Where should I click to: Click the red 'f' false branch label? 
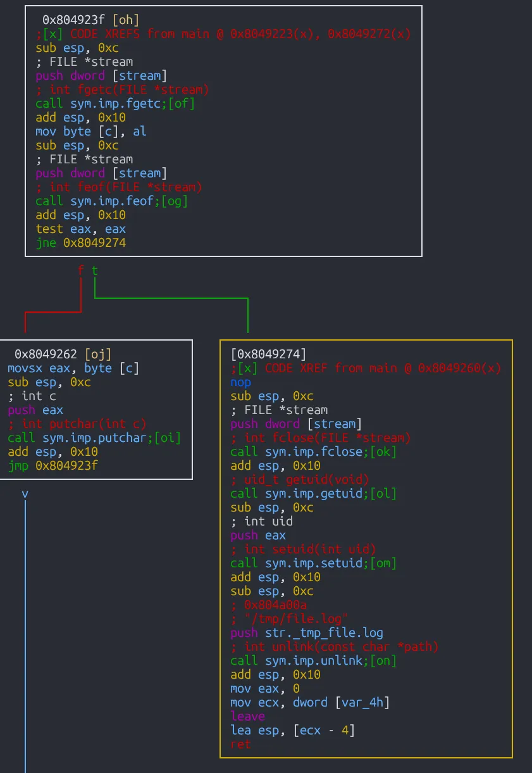(x=80, y=271)
